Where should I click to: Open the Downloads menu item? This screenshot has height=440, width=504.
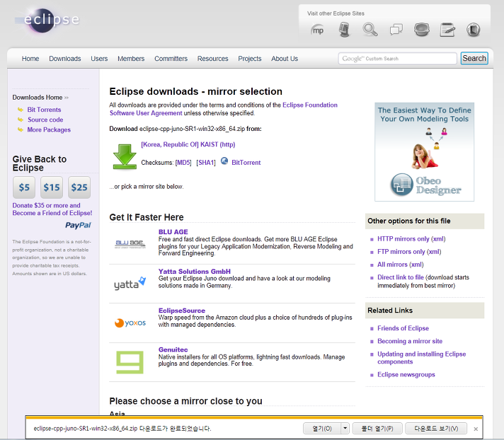65,59
